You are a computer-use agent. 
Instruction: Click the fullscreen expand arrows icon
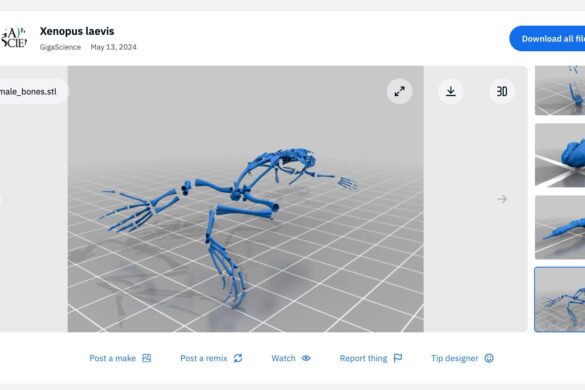(x=399, y=91)
